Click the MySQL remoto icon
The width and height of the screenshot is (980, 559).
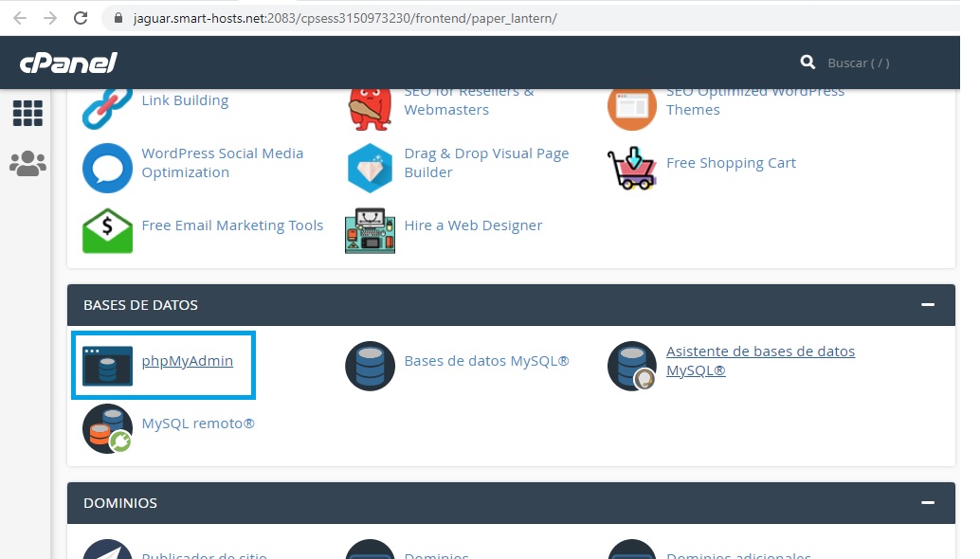pyautogui.click(x=107, y=428)
